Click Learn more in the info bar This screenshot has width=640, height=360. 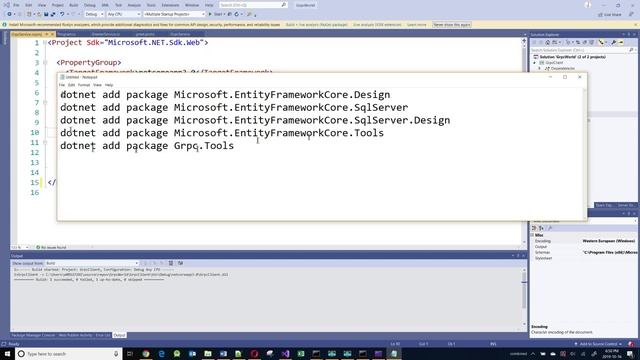(x=416, y=25)
